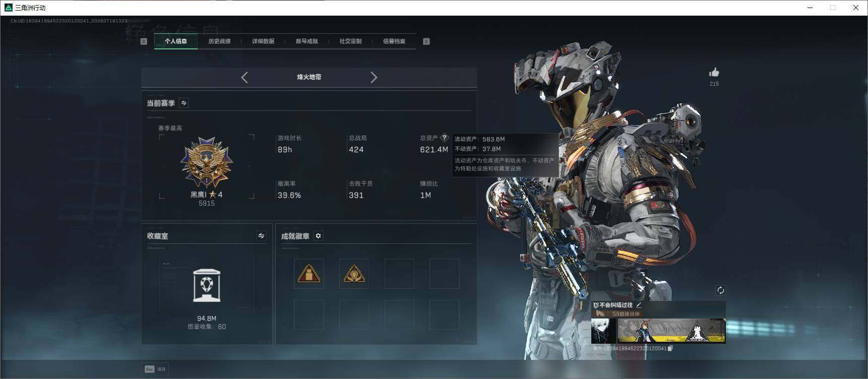
Task: Click the 总战局 value 424
Action: [x=356, y=150]
